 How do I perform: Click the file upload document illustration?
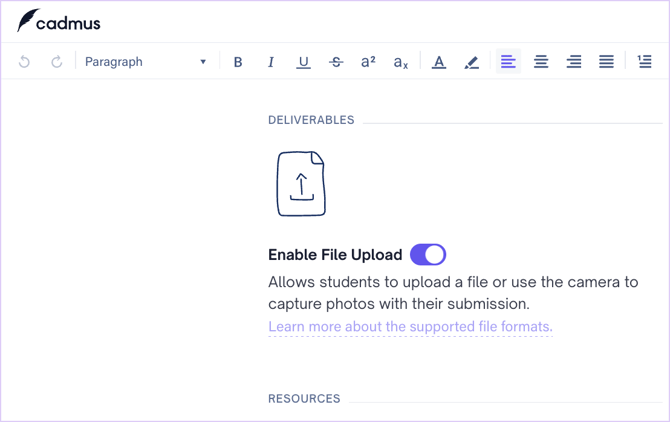pos(301,184)
